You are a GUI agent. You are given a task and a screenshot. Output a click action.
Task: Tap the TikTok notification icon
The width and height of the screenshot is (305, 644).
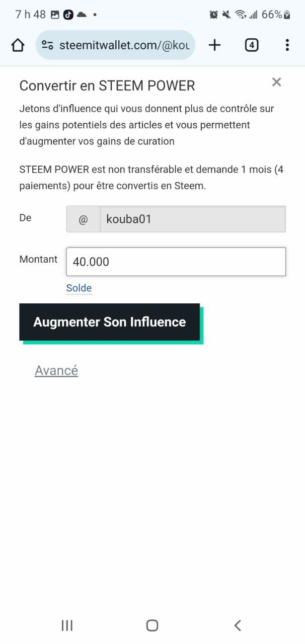point(68,15)
